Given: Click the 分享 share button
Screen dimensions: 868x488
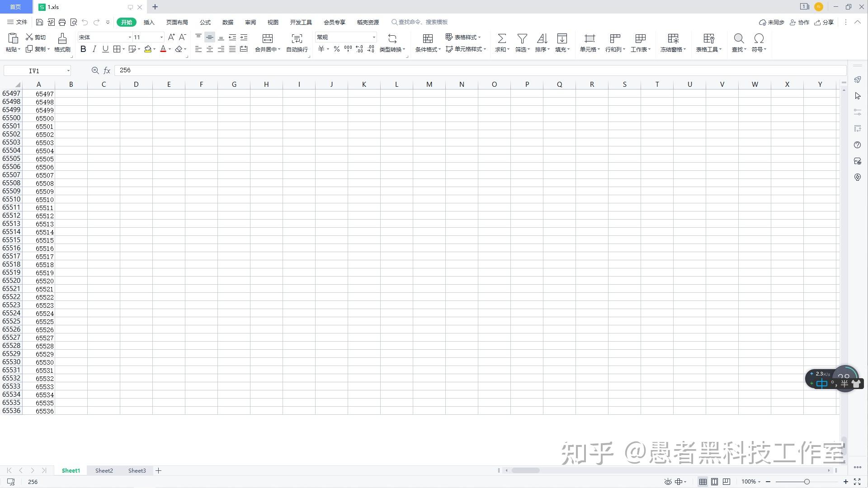Looking at the screenshot, I should pos(824,22).
